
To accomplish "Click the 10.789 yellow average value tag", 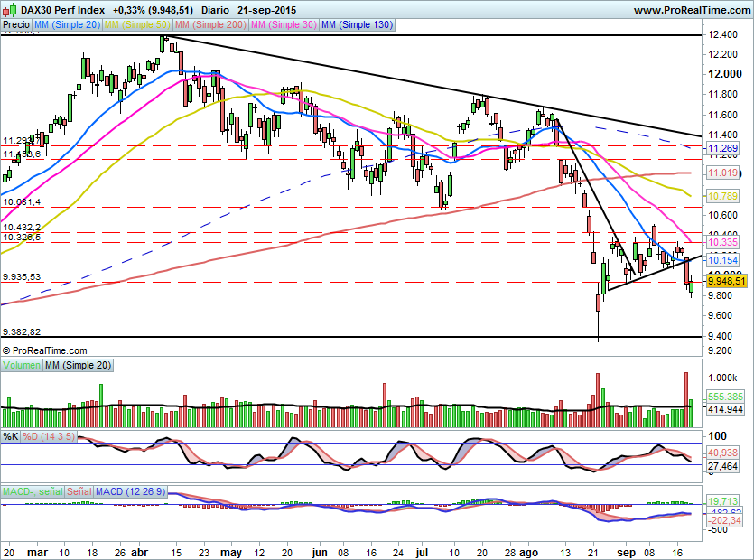I will tap(722, 196).
